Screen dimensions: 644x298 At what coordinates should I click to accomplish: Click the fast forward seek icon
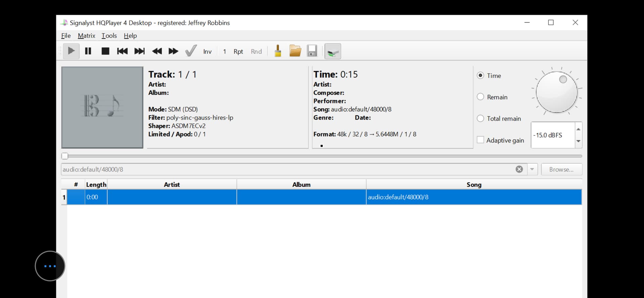(x=173, y=51)
